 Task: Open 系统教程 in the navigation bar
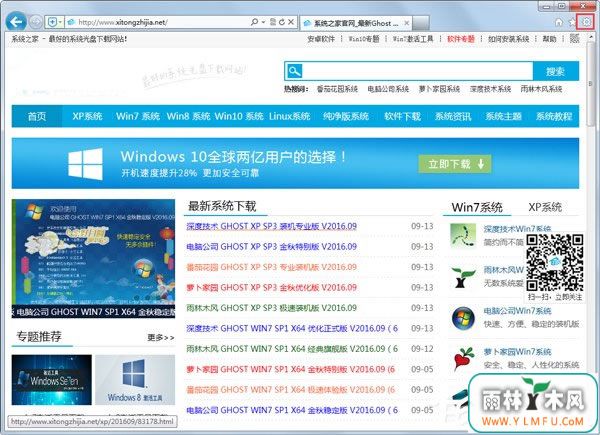[554, 116]
